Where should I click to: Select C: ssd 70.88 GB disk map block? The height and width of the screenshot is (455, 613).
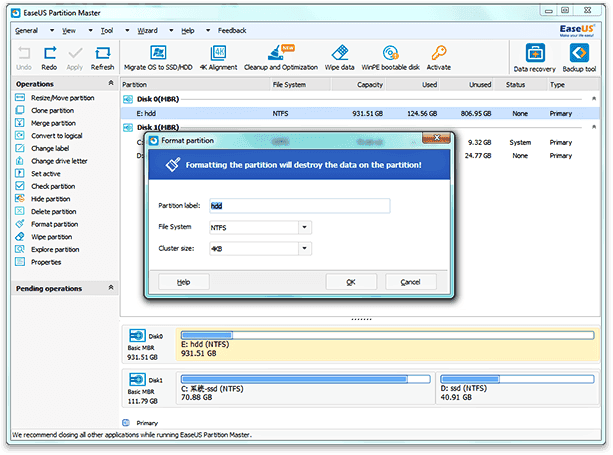[305, 388]
